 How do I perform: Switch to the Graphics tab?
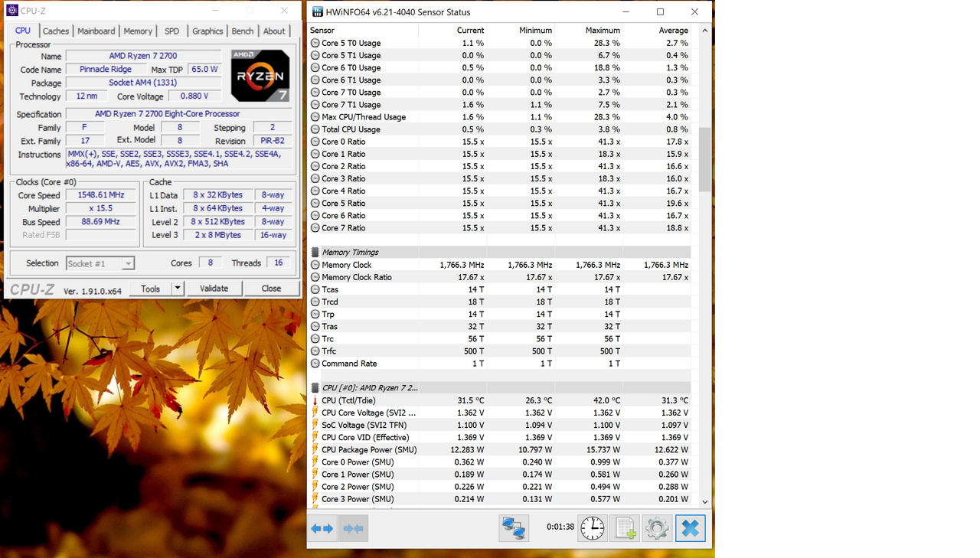click(x=207, y=31)
